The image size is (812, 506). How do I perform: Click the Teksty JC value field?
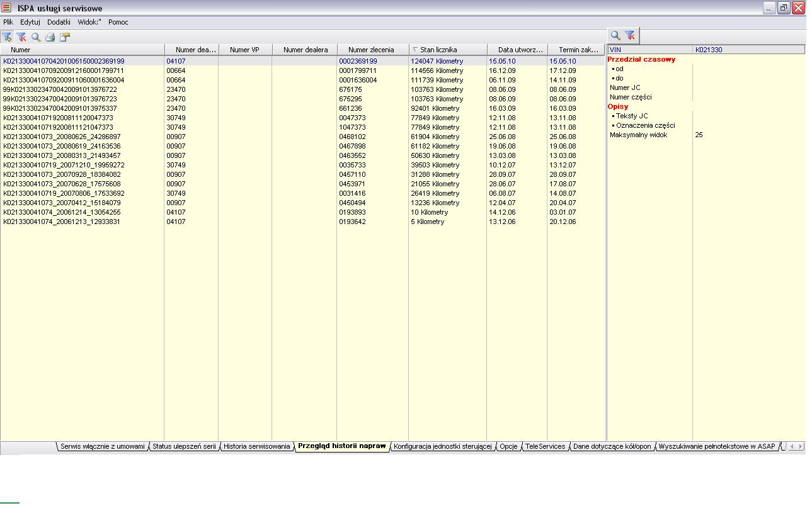coord(749,116)
